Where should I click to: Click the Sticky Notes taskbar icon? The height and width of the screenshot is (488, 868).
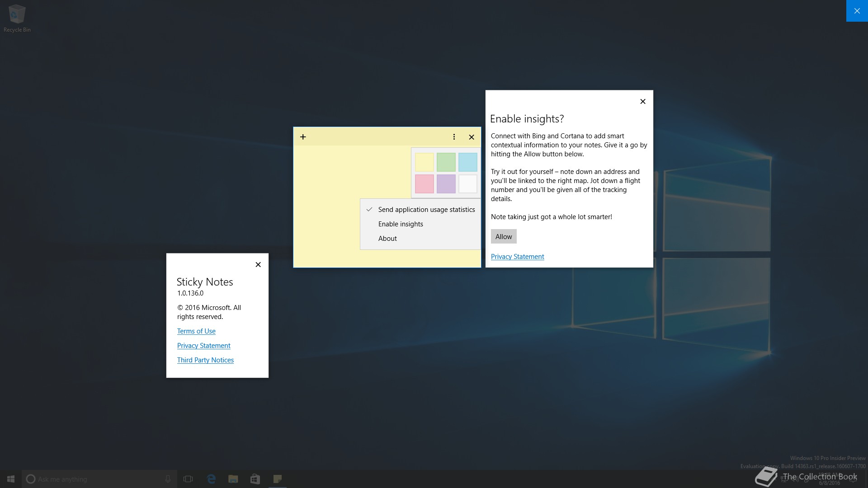pyautogui.click(x=277, y=479)
